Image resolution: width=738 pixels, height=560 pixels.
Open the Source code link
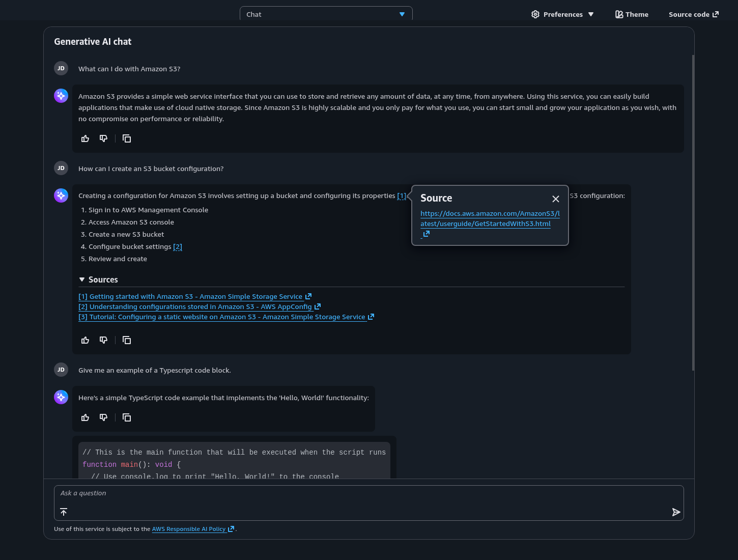point(693,14)
